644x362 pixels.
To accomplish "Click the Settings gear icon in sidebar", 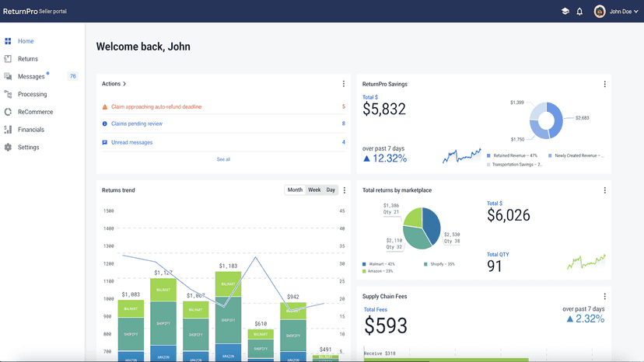I will coord(8,147).
